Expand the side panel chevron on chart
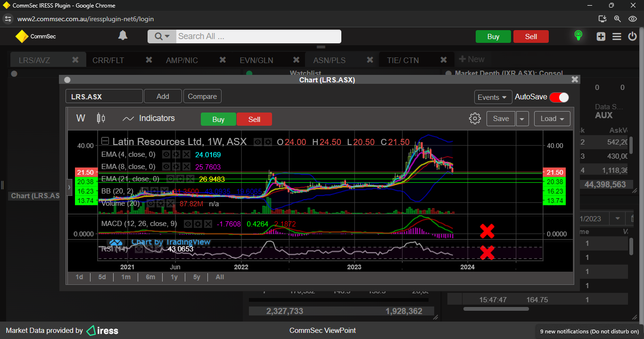 tap(69, 187)
